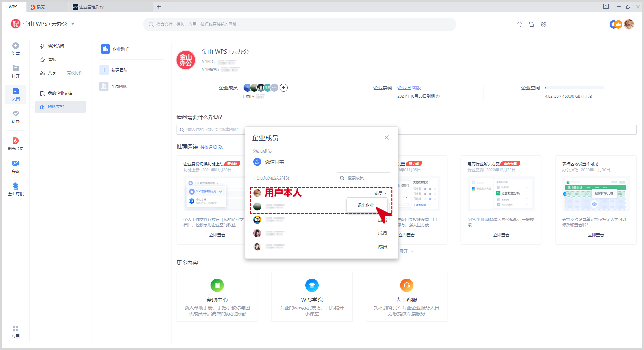
Task: Click 新建团队 plus icon
Action: pyautogui.click(x=104, y=70)
